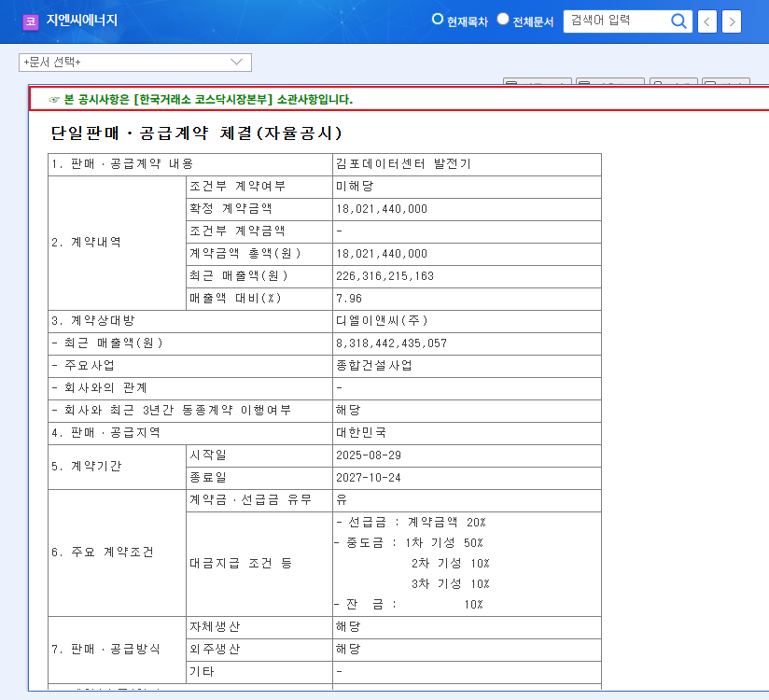This screenshot has height=700, width=769.
Task: Click the magnifier search icon
Action: click(x=678, y=21)
